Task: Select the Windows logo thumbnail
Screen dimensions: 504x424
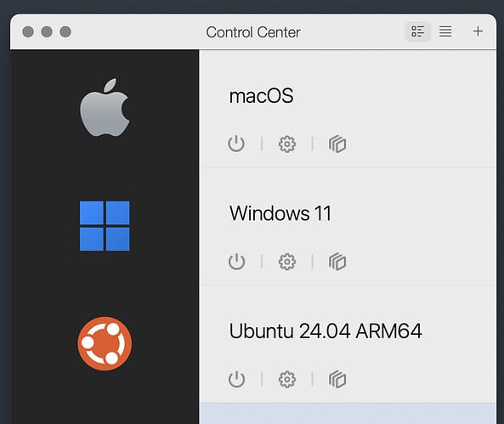Action: [x=105, y=226]
